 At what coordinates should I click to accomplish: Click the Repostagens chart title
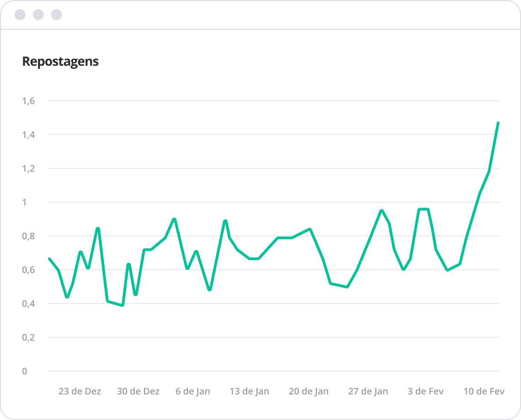point(60,62)
